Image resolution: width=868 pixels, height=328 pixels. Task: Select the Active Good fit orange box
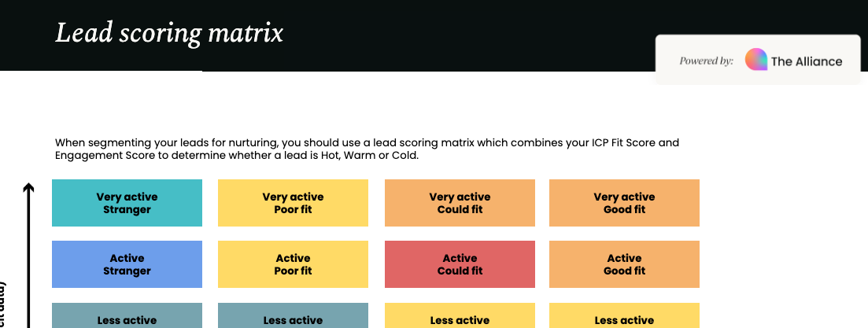[x=624, y=264]
